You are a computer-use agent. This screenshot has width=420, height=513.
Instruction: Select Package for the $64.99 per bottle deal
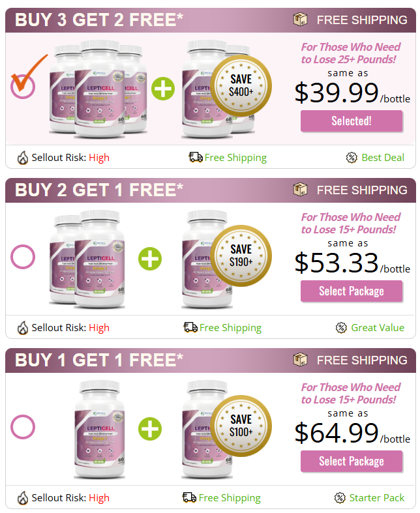coord(352,462)
